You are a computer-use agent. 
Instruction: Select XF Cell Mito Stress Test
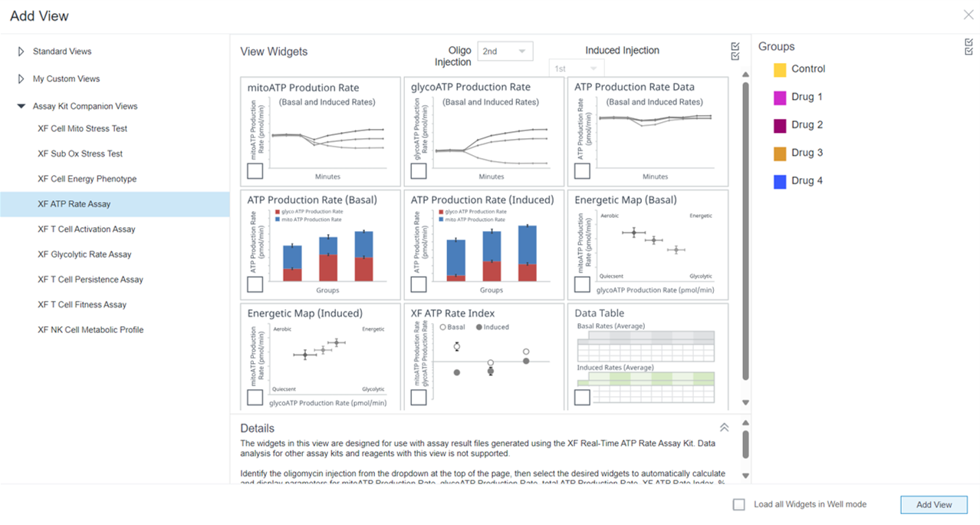coord(84,128)
